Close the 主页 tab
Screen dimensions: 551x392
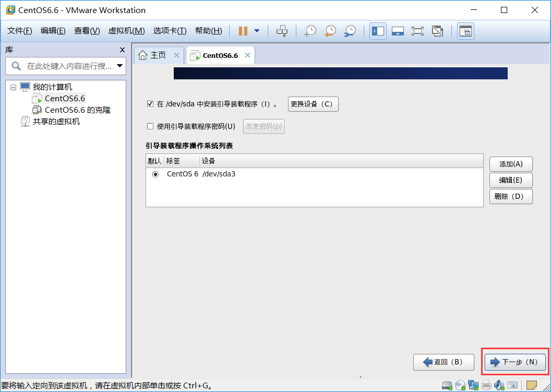(176, 55)
